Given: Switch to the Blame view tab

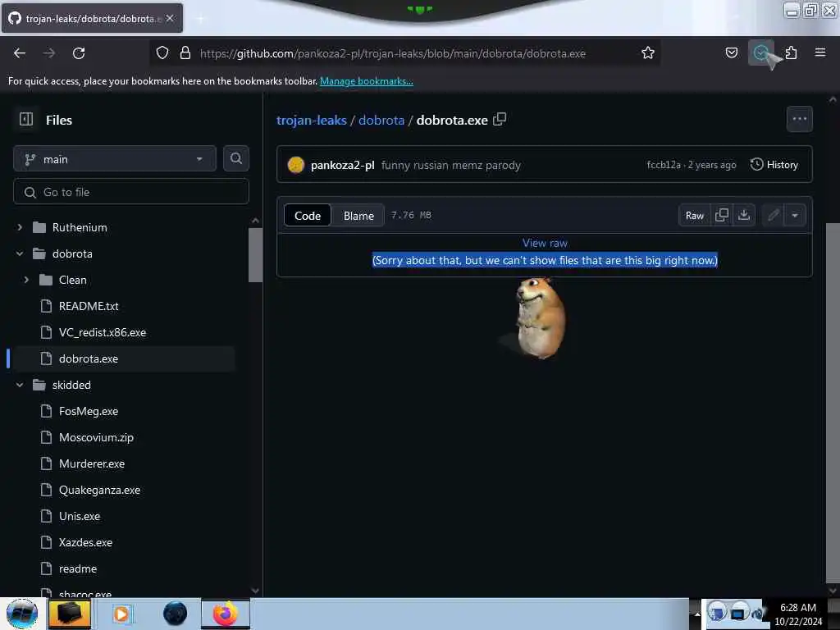Looking at the screenshot, I should (x=358, y=216).
